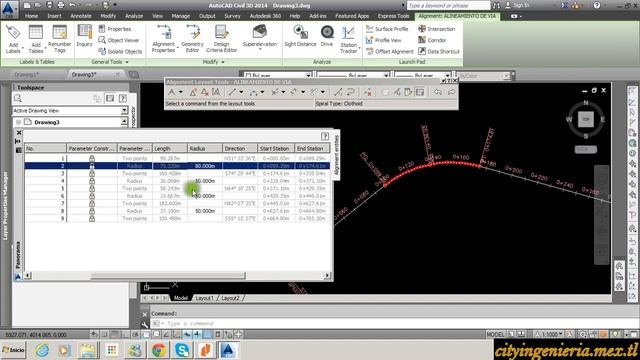Click the command line input field
The image size is (640, 360).
coord(392,324)
